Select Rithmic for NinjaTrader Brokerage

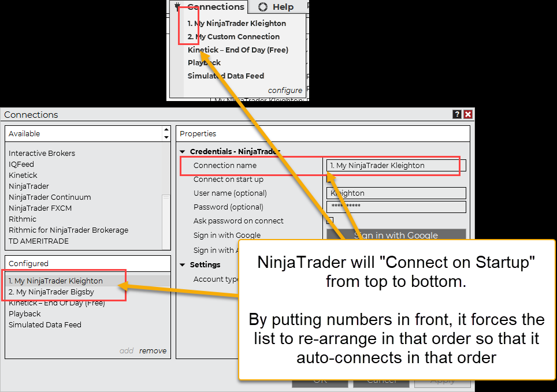point(68,230)
